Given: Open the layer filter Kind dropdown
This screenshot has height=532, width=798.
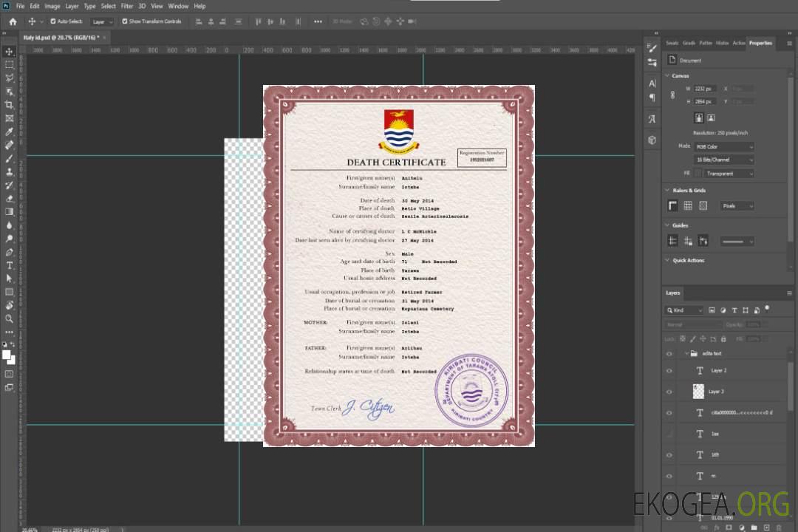Looking at the screenshot, I should (x=684, y=310).
